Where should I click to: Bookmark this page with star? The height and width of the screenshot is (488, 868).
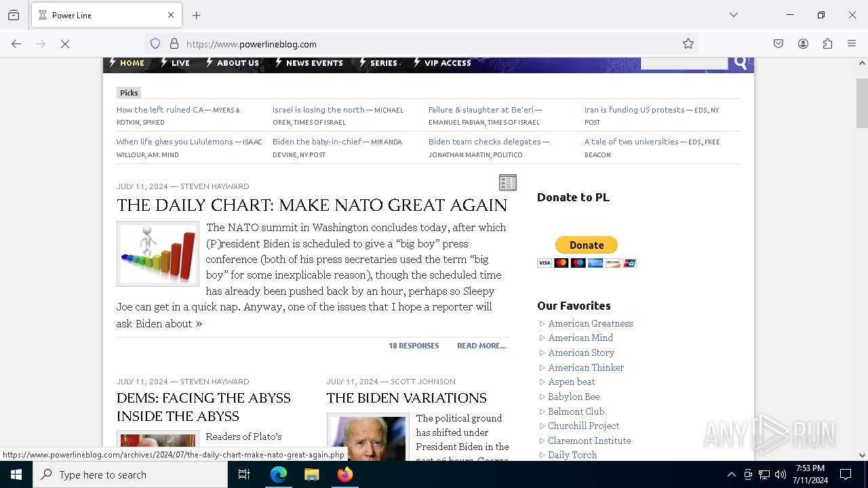click(x=688, y=44)
